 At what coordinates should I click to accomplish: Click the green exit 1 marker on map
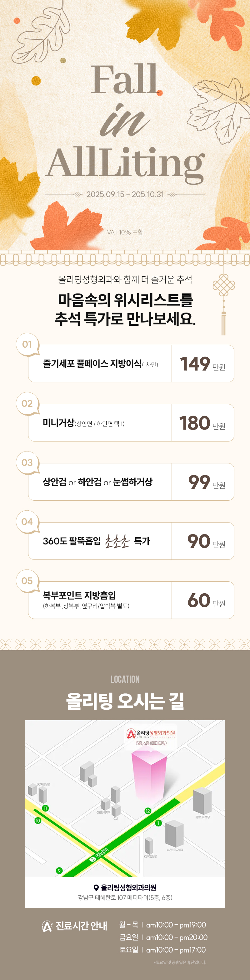[158, 823]
